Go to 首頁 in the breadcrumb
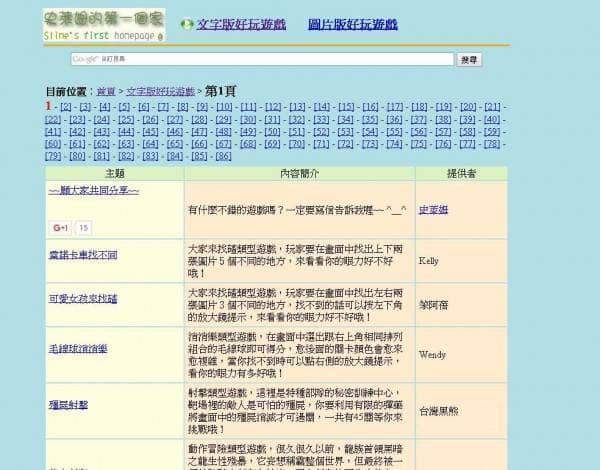Image resolution: width=600 pixels, height=470 pixels. (106, 91)
